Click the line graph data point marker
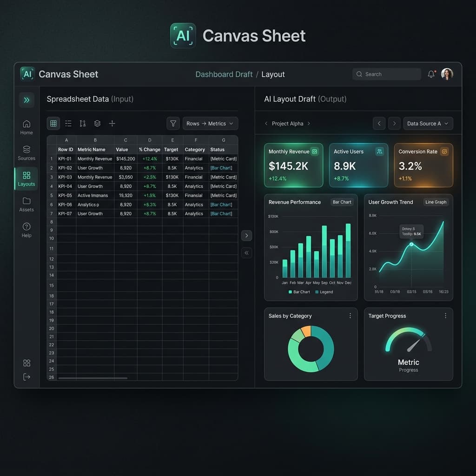Image resolution: width=476 pixels, height=476 pixels. pyautogui.click(x=411, y=244)
